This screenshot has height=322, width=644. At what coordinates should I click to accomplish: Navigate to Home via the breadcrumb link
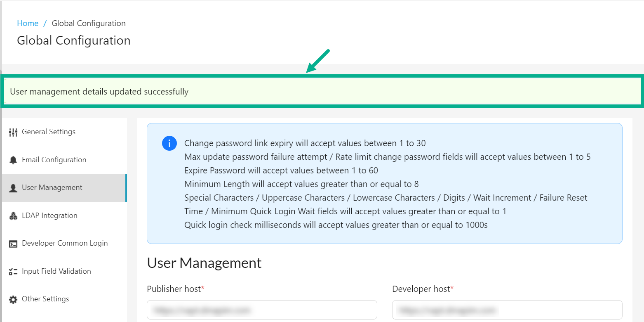click(27, 23)
